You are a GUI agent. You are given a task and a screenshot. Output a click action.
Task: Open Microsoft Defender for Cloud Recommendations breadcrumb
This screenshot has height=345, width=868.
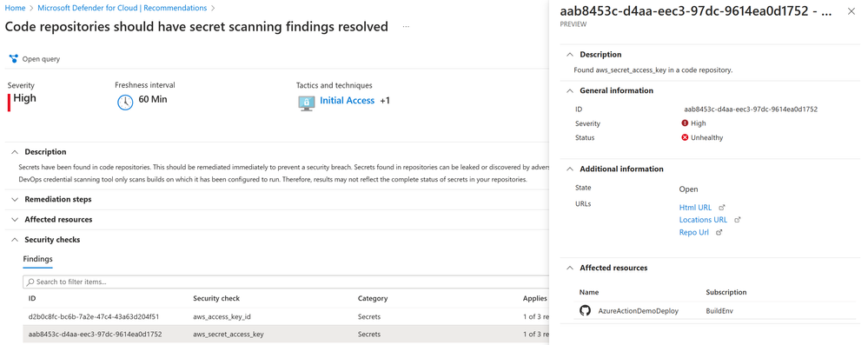123,9
